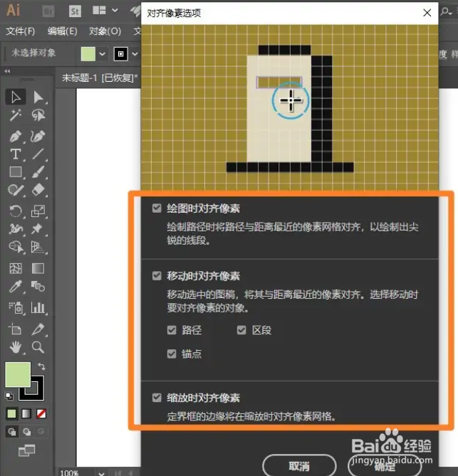Select the Eraser tool
The width and height of the screenshot is (458, 476).
point(38,190)
